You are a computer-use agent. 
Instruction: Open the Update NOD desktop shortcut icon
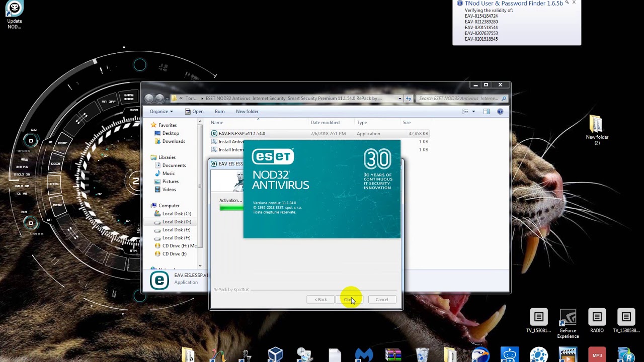15,15
